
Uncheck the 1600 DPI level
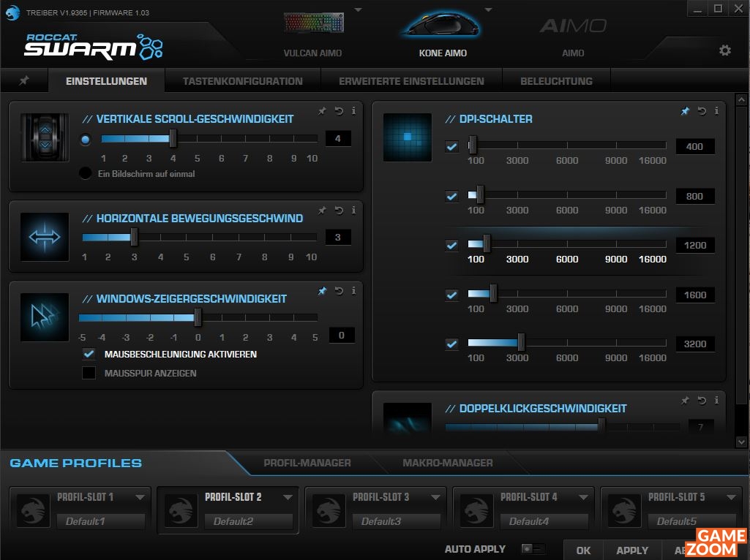point(451,295)
